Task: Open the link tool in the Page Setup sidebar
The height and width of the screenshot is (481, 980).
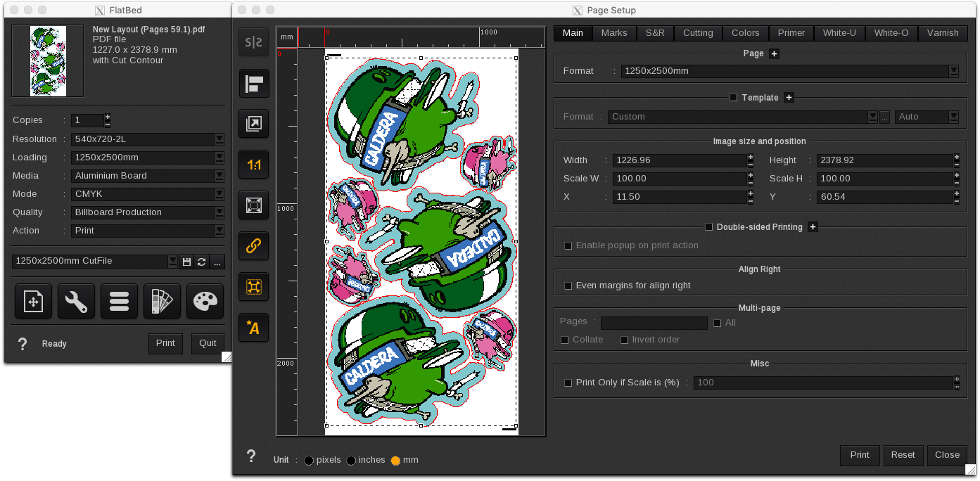Action: (x=253, y=246)
